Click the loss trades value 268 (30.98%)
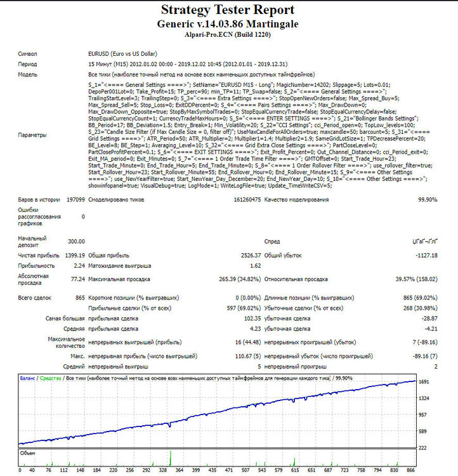 point(421,308)
